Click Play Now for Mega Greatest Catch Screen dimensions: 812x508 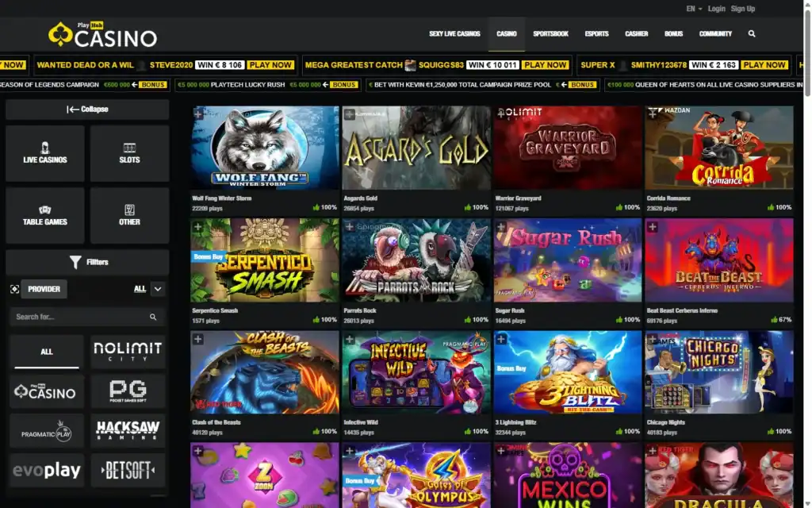click(x=546, y=65)
